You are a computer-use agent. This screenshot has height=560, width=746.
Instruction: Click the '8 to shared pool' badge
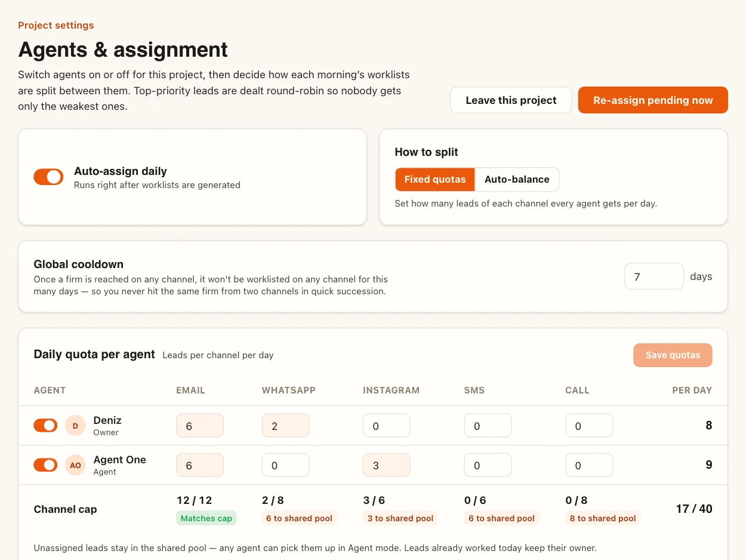tap(603, 518)
